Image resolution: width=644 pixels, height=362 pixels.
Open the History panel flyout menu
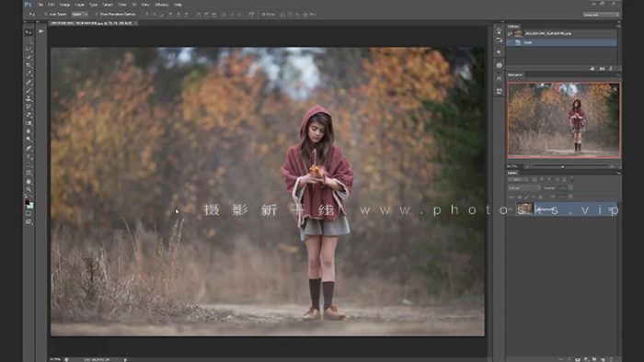point(618,27)
